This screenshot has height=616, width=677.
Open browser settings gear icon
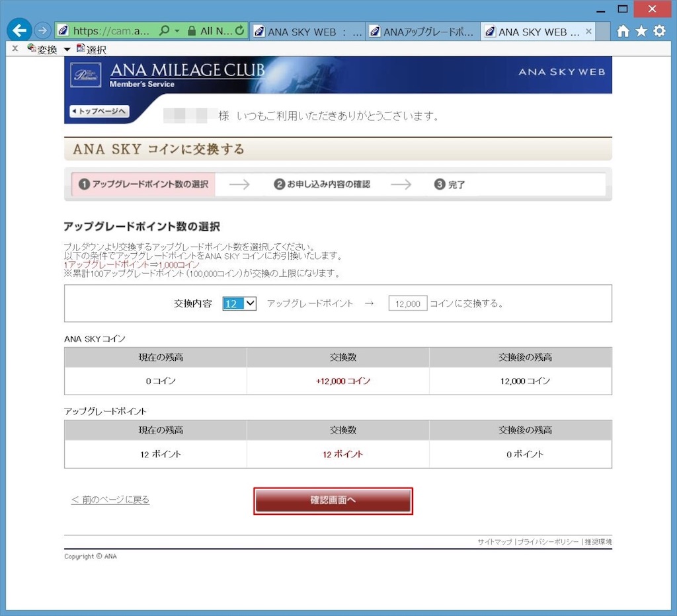tap(659, 31)
